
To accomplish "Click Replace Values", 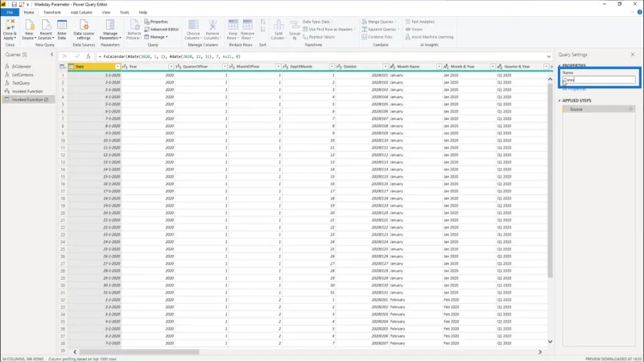I will [319, 37].
